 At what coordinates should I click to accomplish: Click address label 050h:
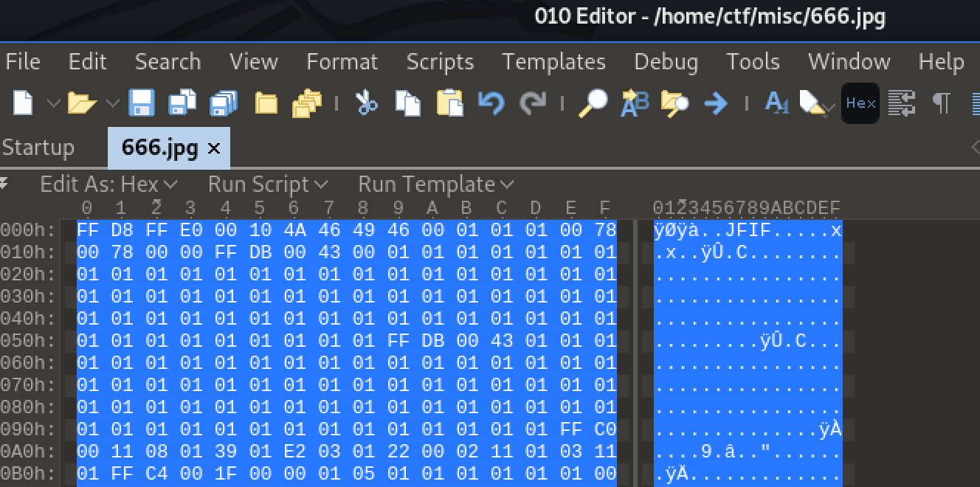click(28, 341)
